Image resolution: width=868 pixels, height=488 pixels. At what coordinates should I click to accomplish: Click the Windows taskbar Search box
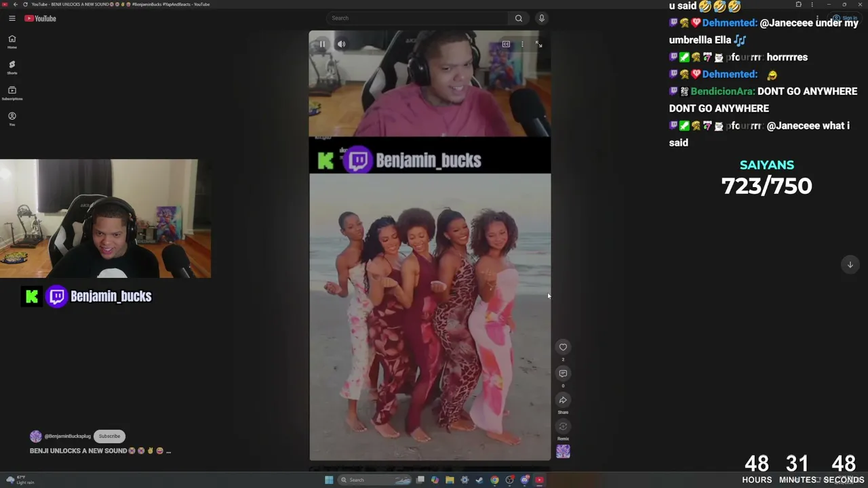(x=375, y=480)
